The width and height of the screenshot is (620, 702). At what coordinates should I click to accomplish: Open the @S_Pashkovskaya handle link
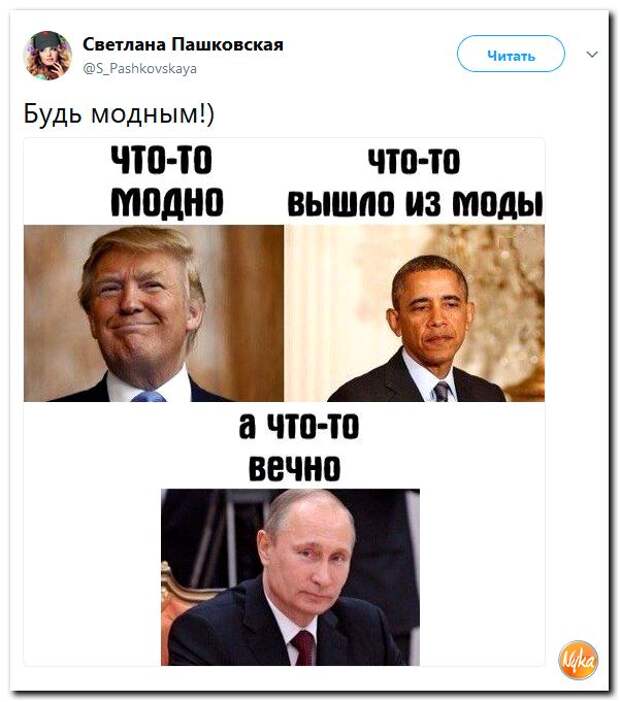[x=140, y=68]
